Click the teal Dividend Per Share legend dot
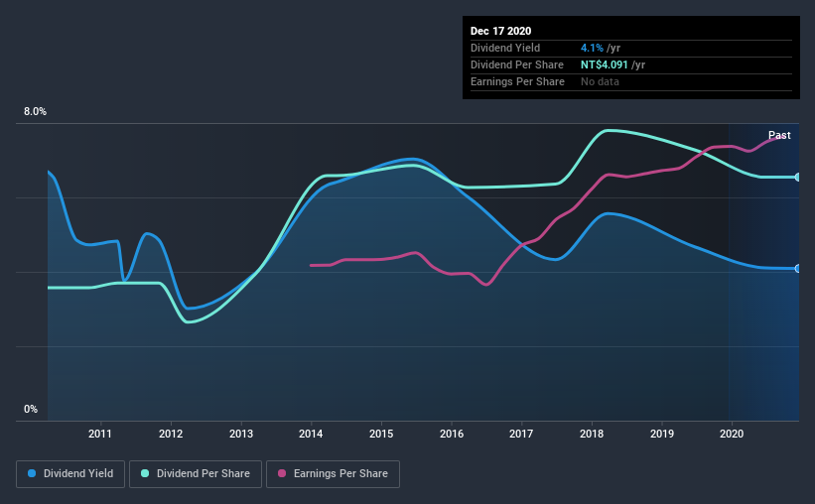The width and height of the screenshot is (815, 504). tap(145, 473)
